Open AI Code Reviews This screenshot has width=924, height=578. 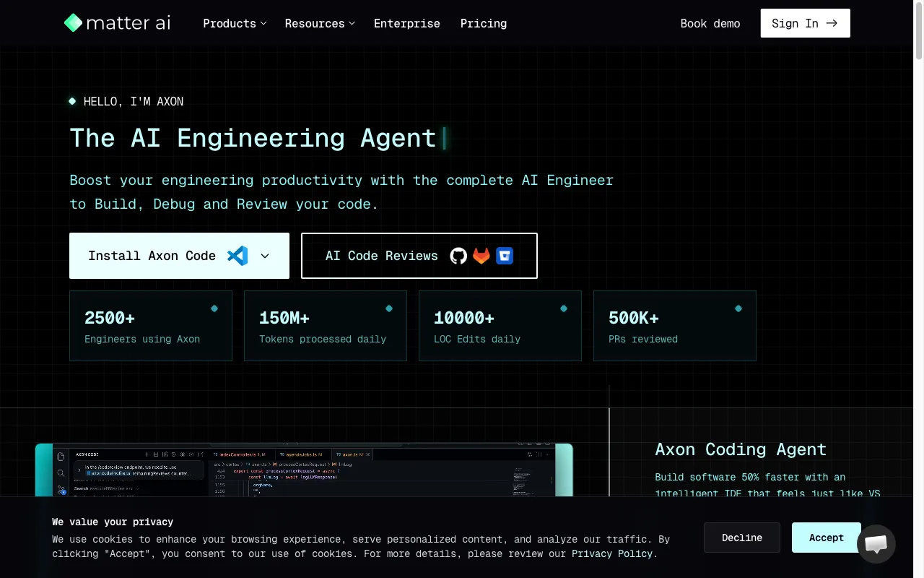click(419, 256)
